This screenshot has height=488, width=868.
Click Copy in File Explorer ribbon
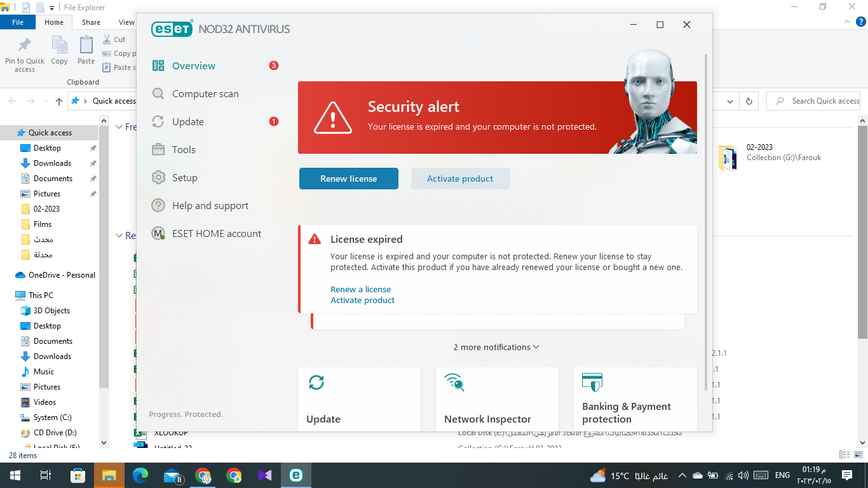click(x=59, y=51)
